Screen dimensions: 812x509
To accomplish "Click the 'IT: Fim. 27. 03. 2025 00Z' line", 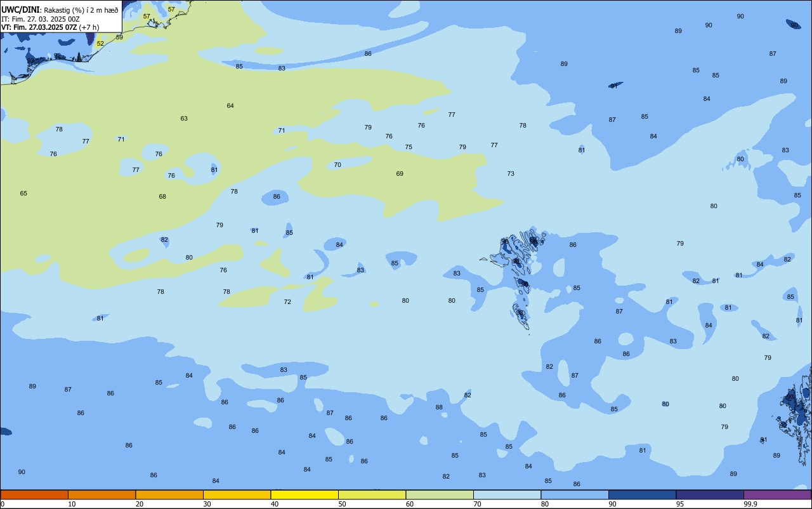I will click(x=41, y=19).
